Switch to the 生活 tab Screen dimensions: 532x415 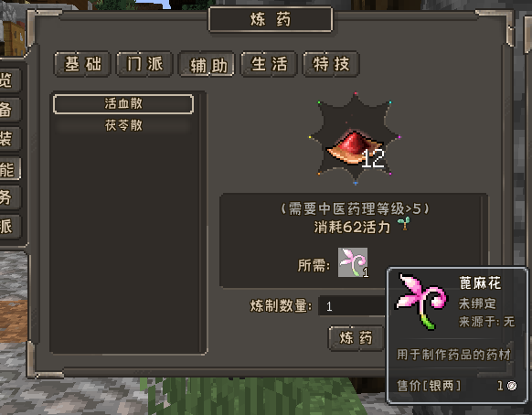(269, 64)
